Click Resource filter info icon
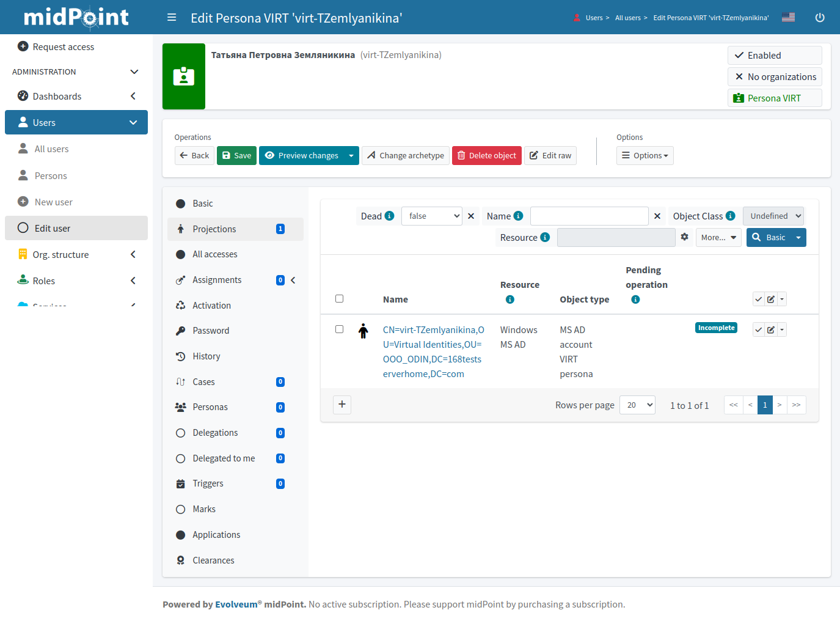Viewport: 840px width, 621px height. point(545,237)
